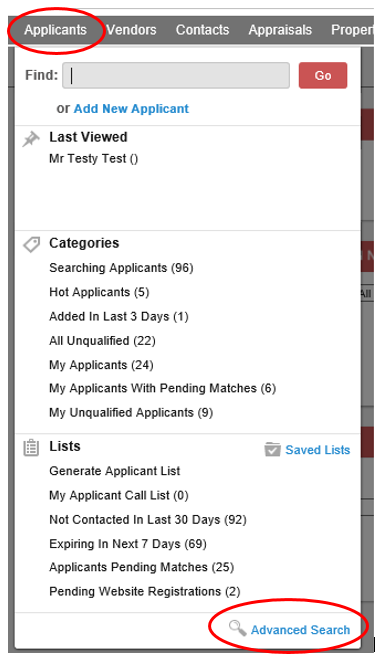
Task: Open last viewed Mr Testy Test
Action: [94, 159]
